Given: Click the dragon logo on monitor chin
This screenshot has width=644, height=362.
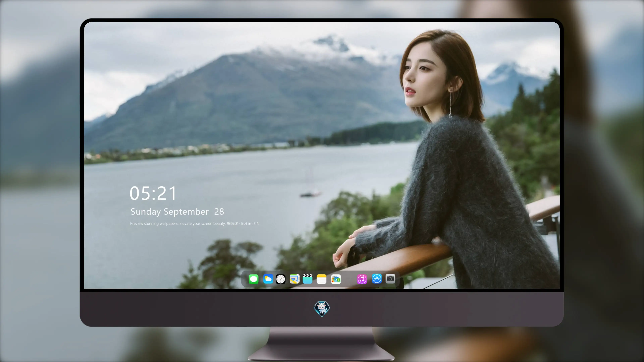Looking at the screenshot, I should [x=322, y=309].
